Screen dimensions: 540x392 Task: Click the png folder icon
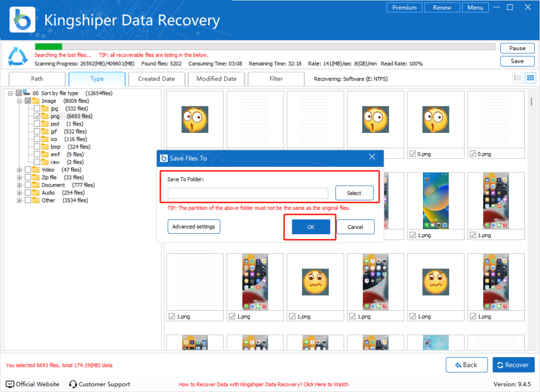point(45,116)
